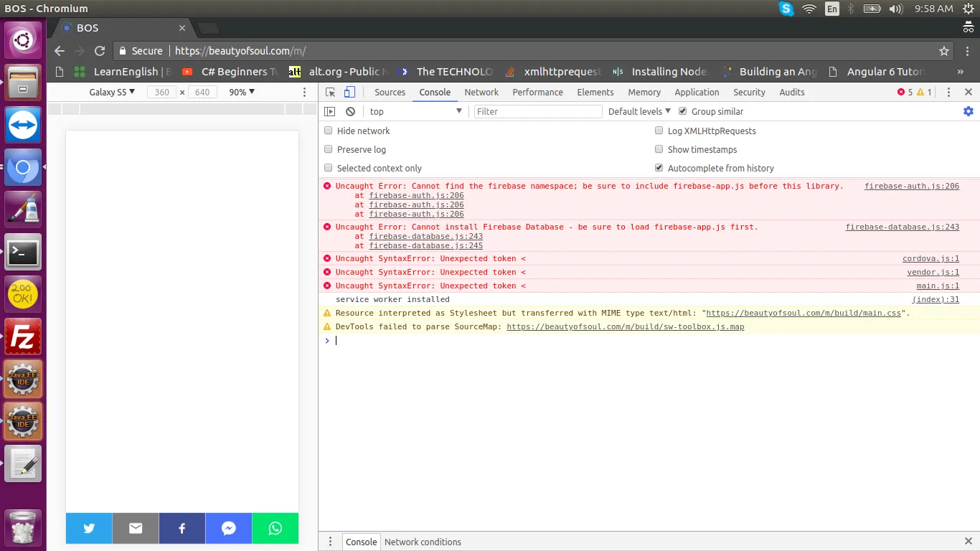The width and height of the screenshot is (980, 551).
Task: Open the drawer's three-dot menu
Action: point(330,542)
